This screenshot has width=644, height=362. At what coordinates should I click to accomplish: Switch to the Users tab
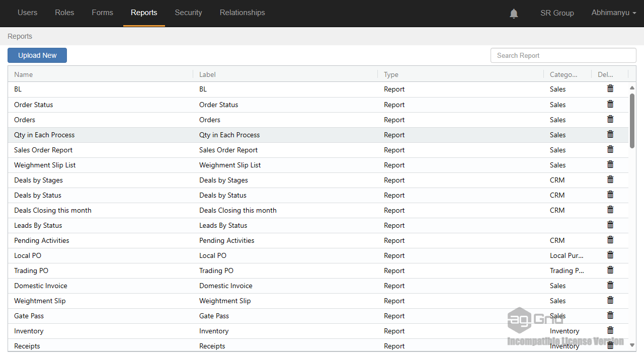(27, 13)
